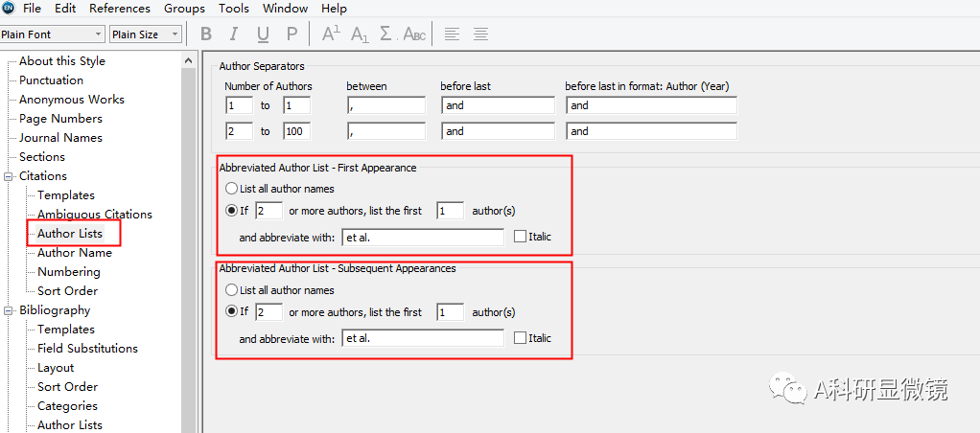Collapse the Citations tree node
Viewport: 980px width, 433px height.
(10, 176)
